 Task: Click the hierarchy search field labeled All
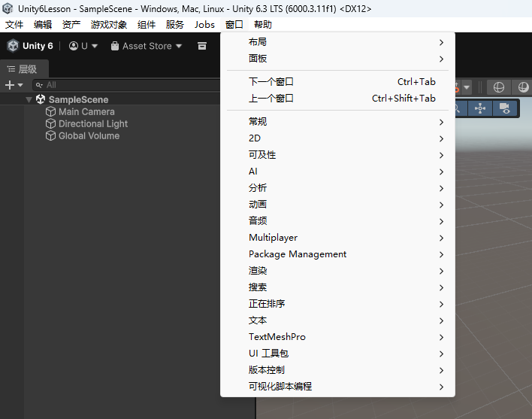click(127, 85)
